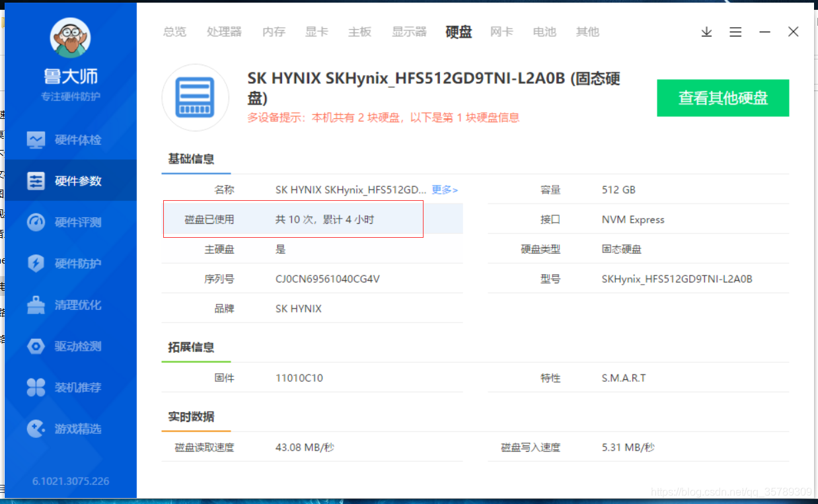Switch to 总览 overview tab
Screen dimensions: 818x504
174,32
